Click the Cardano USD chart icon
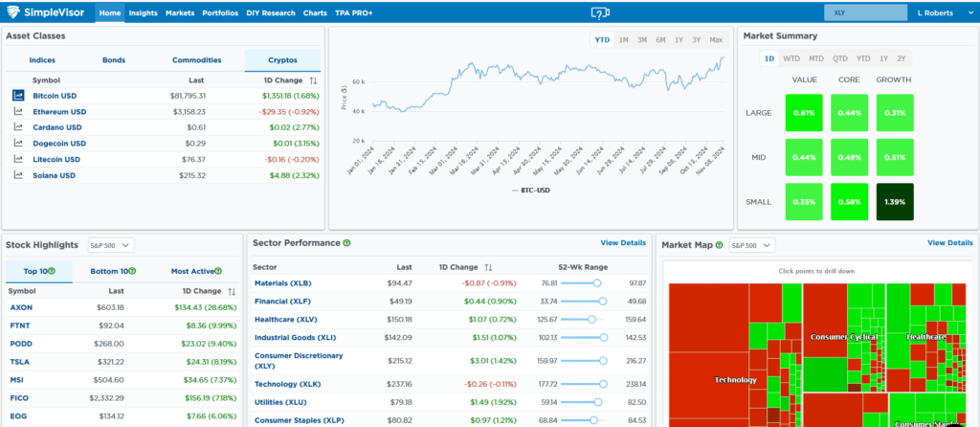The image size is (980, 427). [x=17, y=127]
